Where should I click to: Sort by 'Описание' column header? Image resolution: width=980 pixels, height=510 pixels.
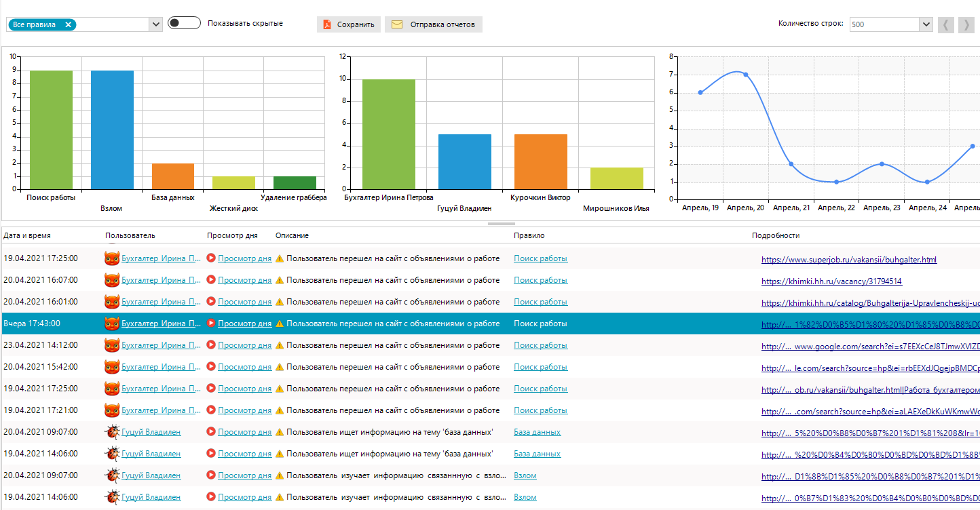292,235
